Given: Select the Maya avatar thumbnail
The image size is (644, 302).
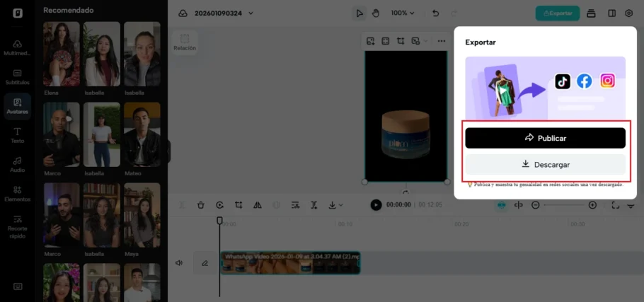Looking at the screenshot, I should coord(142,215).
